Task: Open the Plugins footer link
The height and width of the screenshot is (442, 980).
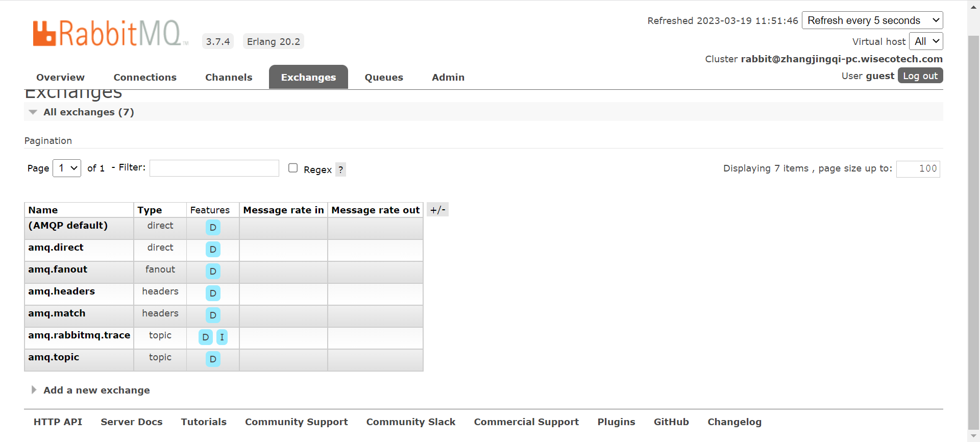Action: click(x=617, y=422)
